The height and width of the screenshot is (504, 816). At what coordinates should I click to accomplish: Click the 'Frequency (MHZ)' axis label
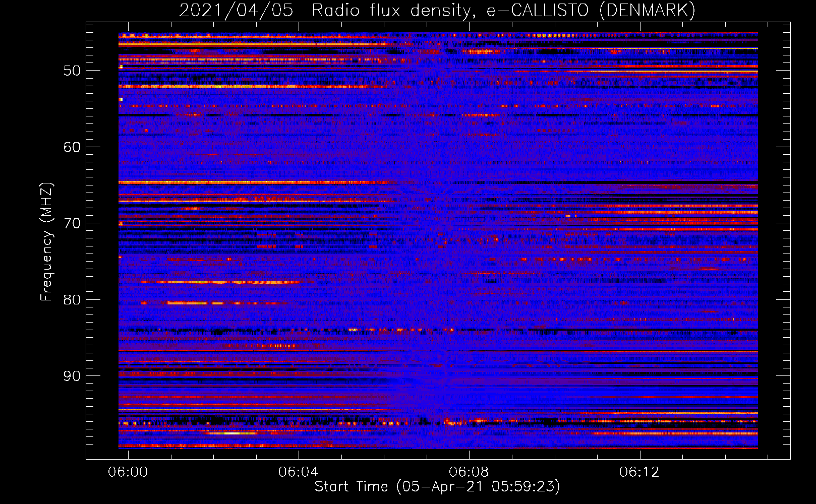[x=46, y=241]
